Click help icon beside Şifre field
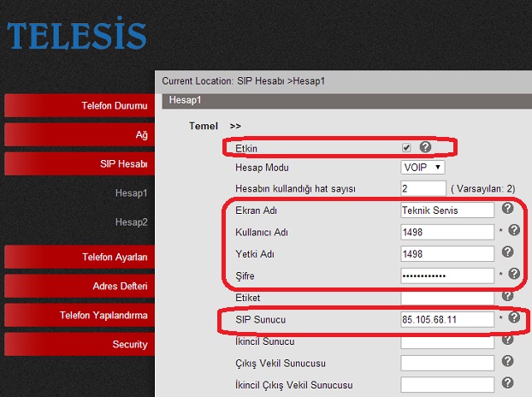Screen dimensions: 532x397 (514, 274)
